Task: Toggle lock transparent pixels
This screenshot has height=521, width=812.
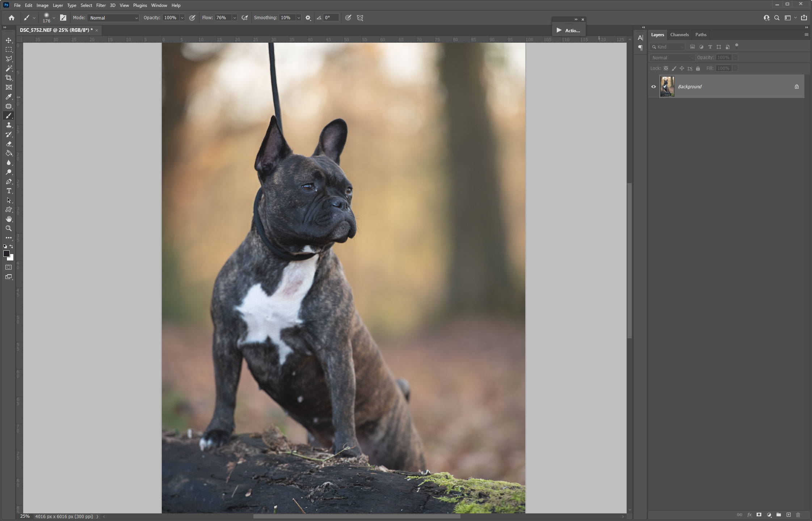Action: point(666,68)
